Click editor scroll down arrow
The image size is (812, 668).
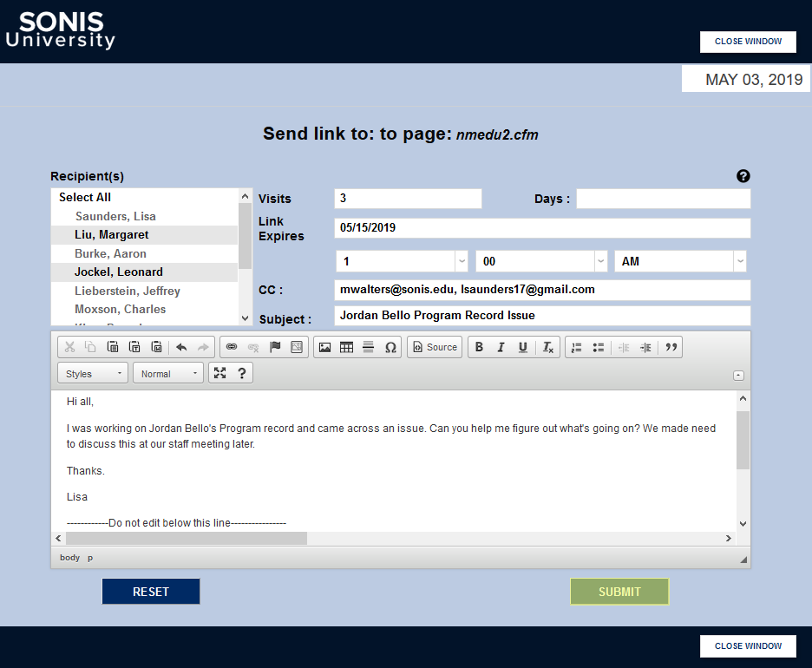click(x=743, y=523)
